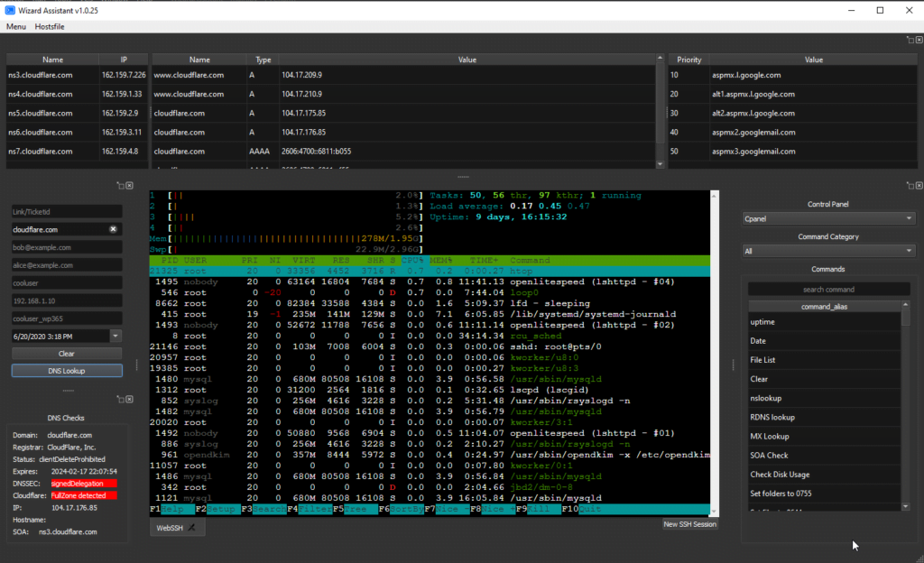Focus the cooluser username field
The width and height of the screenshot is (924, 563).
[x=67, y=282]
